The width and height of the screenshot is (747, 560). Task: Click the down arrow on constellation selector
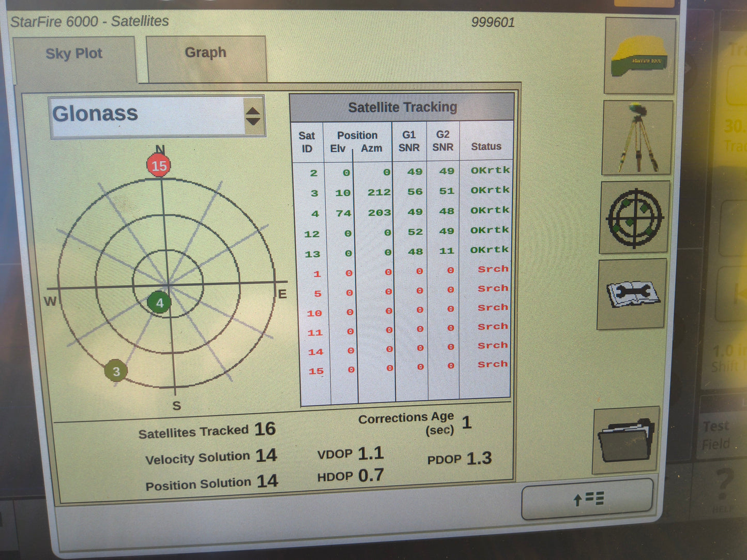(253, 120)
